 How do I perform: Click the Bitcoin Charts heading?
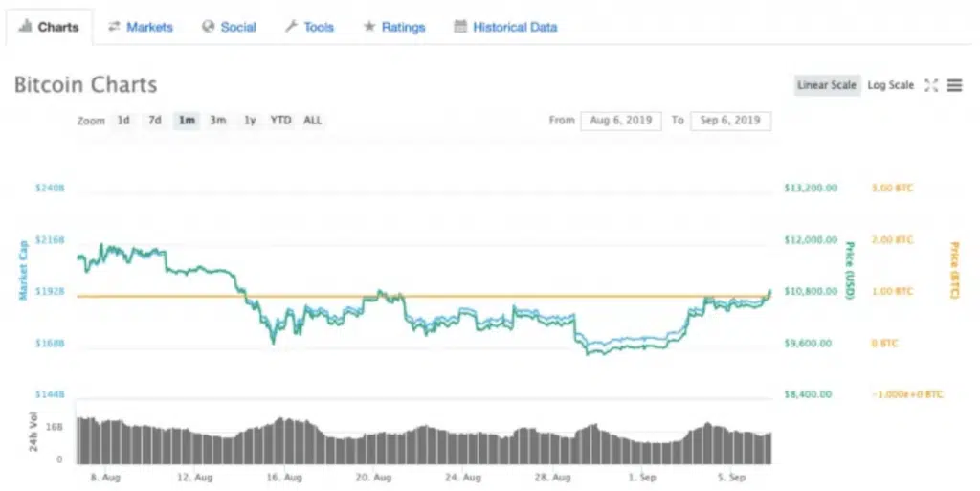[85, 84]
